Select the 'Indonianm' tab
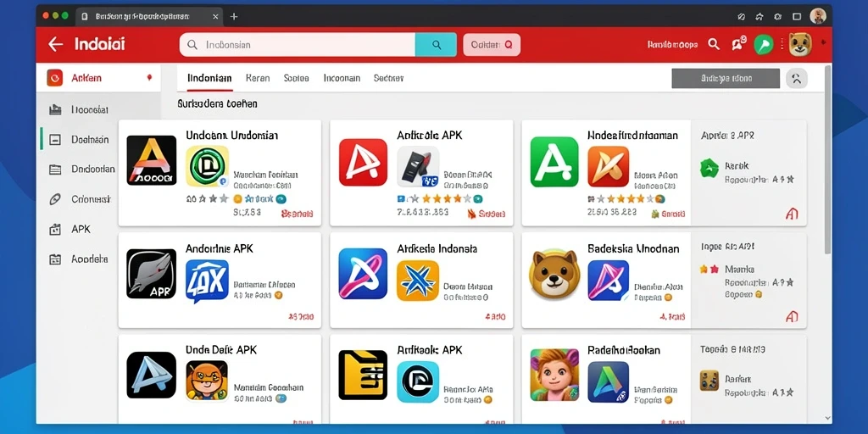 209,78
